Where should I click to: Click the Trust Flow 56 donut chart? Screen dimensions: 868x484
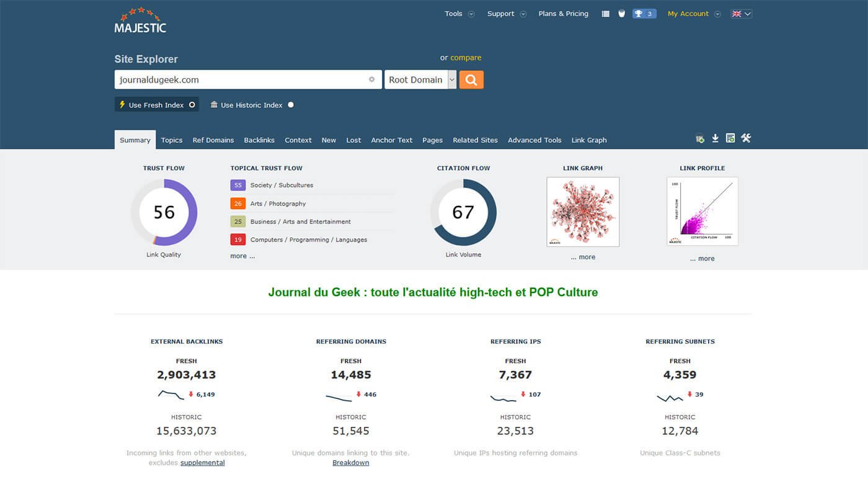164,212
